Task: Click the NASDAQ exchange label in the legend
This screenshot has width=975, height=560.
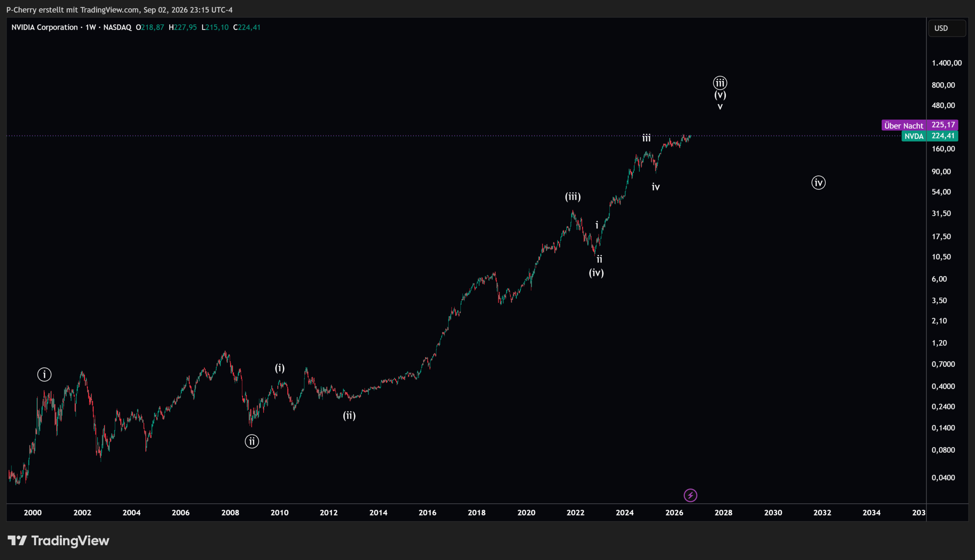Action: click(117, 27)
